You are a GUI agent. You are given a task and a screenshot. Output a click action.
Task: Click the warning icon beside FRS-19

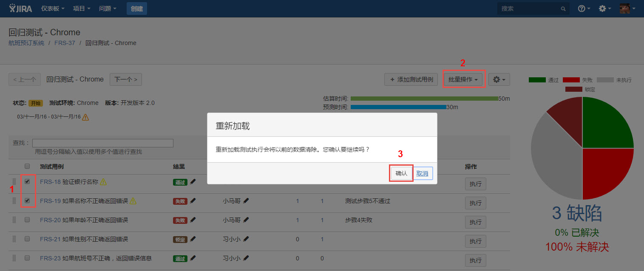click(133, 201)
